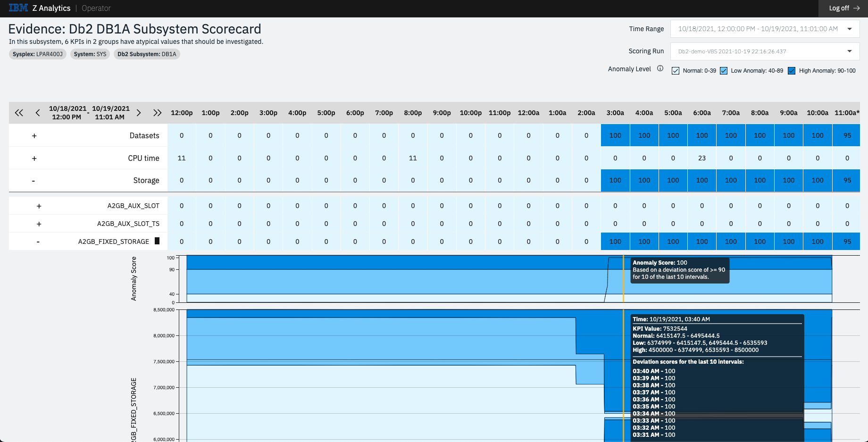Select the 12:00p column header
The width and height of the screenshot is (868, 442).
182,113
